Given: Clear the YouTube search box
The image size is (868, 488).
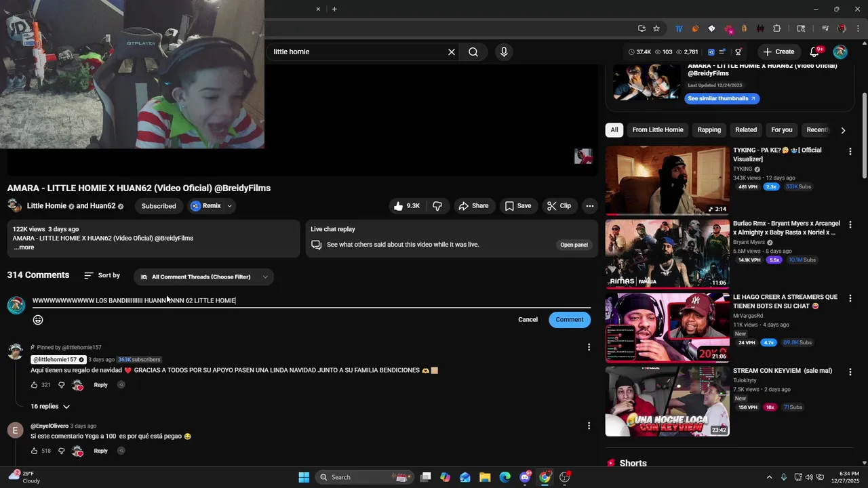Looking at the screenshot, I should click(452, 52).
